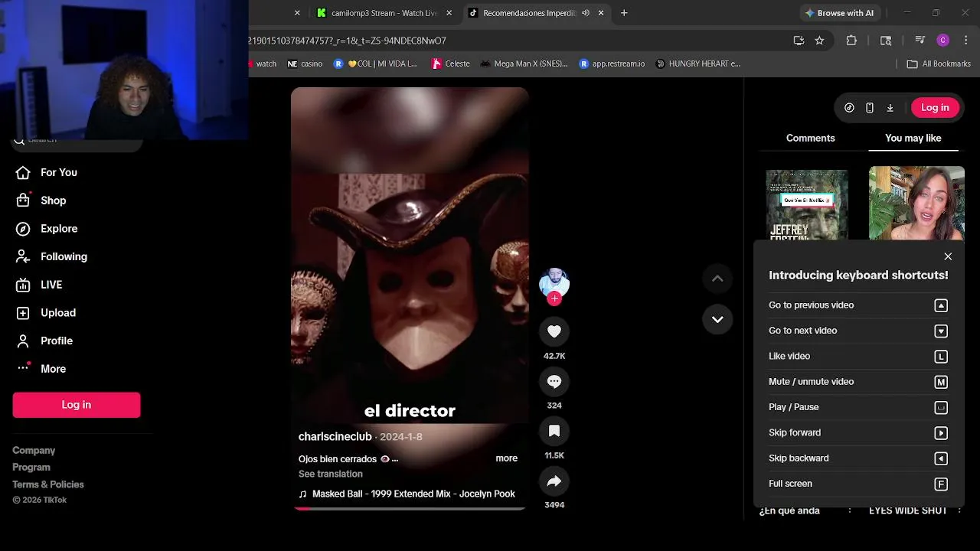Open the Terms & Policies footer link
Image resolution: width=980 pixels, height=551 pixels.
(48, 484)
